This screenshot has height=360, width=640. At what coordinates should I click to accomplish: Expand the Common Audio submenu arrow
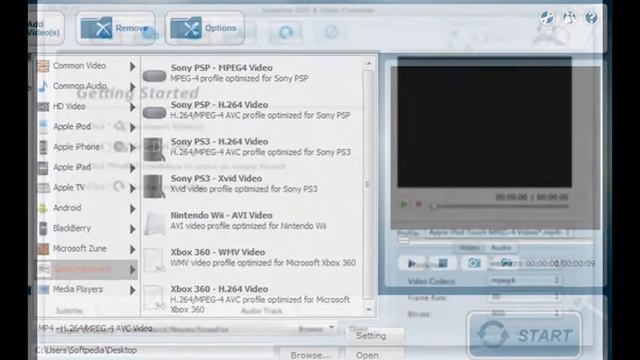(132, 87)
